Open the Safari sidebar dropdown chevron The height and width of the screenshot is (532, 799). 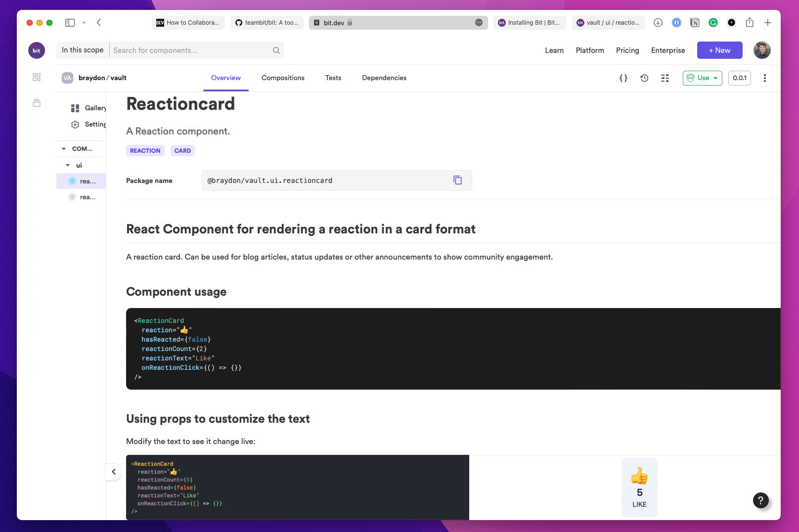[x=84, y=23]
